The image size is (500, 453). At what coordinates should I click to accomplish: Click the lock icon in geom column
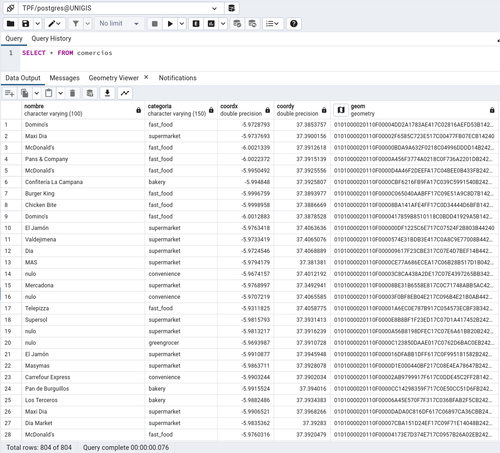492,110
